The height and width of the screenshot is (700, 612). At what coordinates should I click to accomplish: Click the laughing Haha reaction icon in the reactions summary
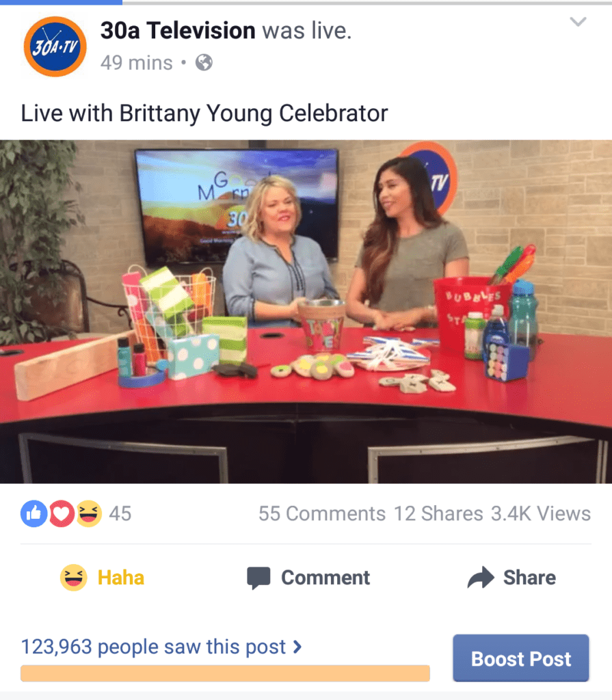click(x=89, y=513)
